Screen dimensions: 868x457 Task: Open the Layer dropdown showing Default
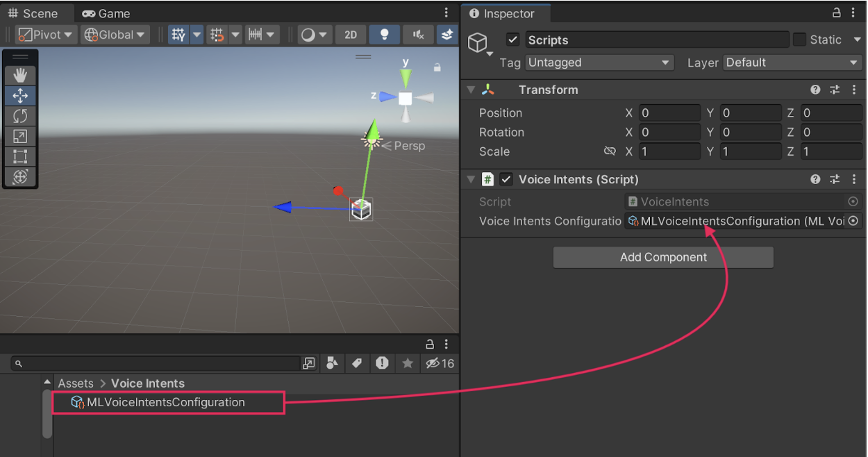coord(792,63)
